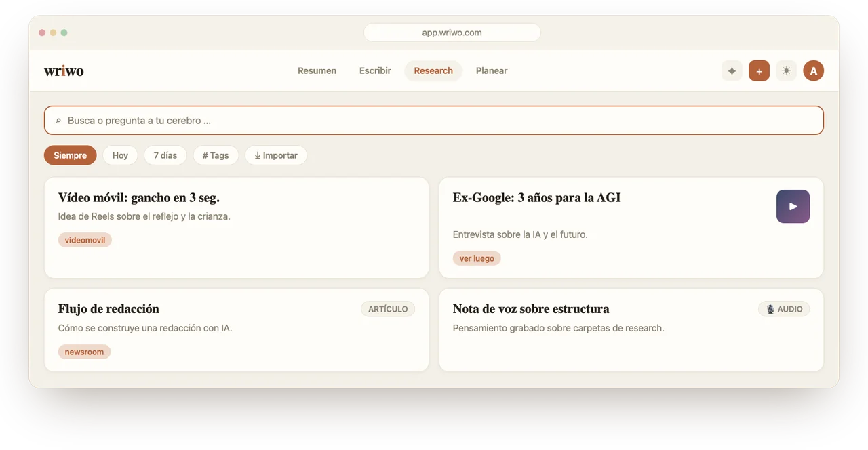868x450 pixels.
Task: Click 'Pensamiento grabado sobre carpetas de research.' text
Action: tap(558, 328)
